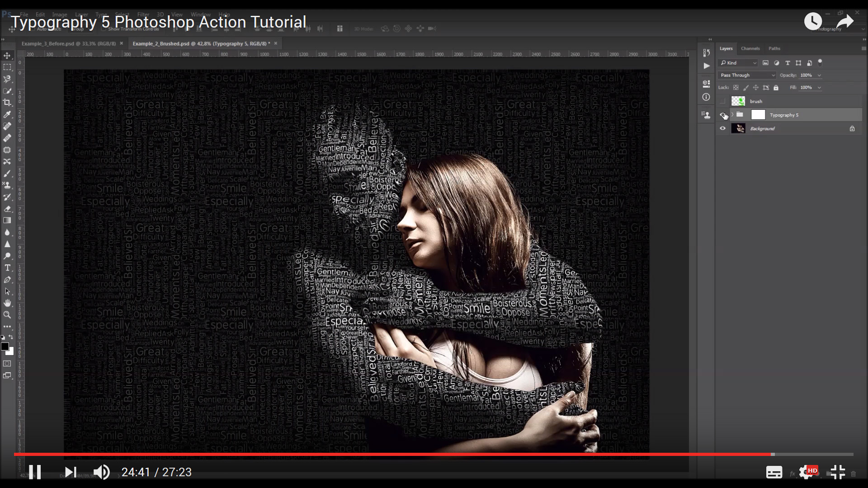The width and height of the screenshot is (868, 488).
Task: Select the Zoom magnifier tool
Action: 7,315
